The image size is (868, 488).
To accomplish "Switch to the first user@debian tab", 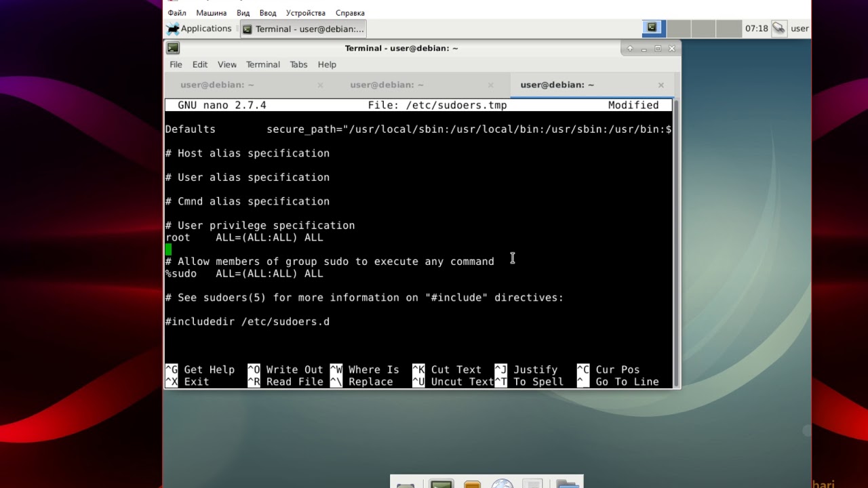I will [217, 85].
